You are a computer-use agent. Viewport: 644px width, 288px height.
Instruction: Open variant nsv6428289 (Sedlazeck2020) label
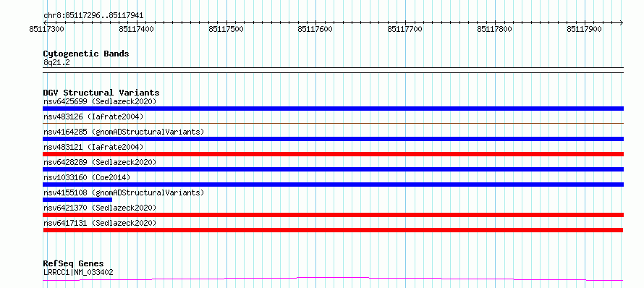pyautogui.click(x=100, y=162)
